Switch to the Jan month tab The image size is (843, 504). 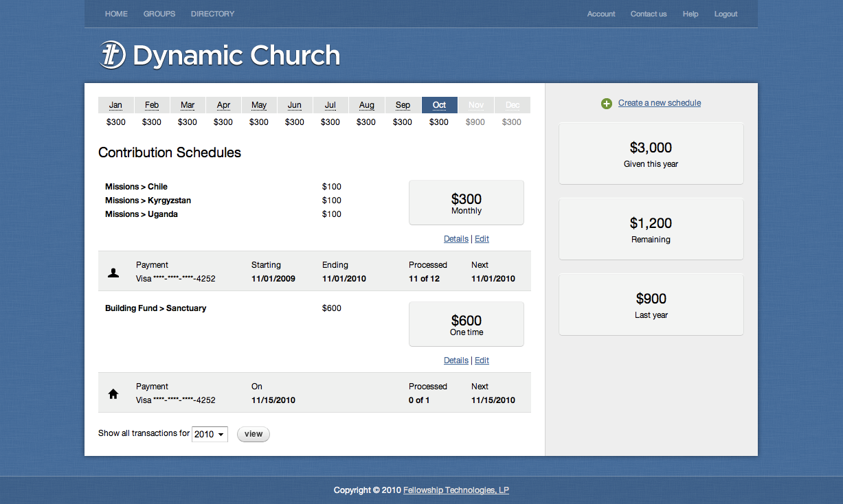click(116, 105)
